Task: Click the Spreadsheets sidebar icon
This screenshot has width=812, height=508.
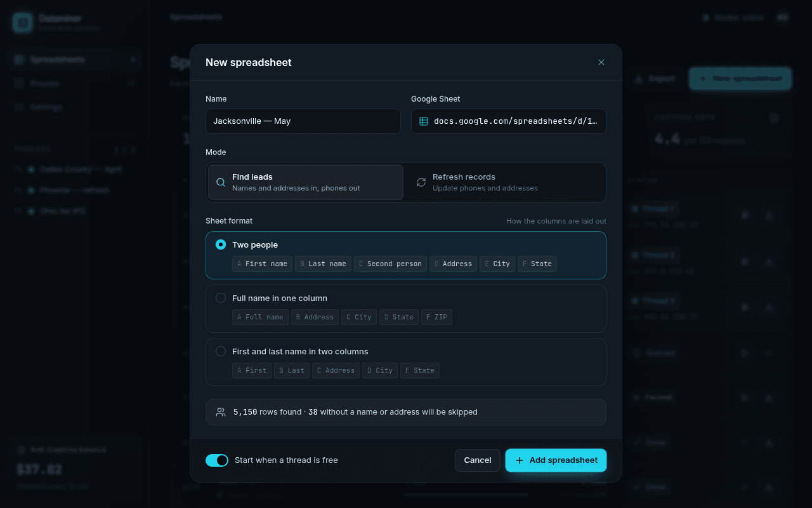Action: 19,60
